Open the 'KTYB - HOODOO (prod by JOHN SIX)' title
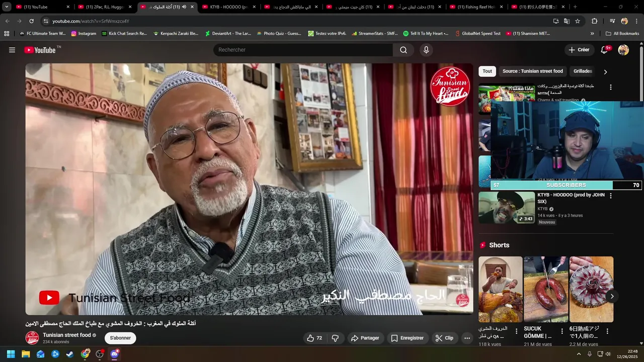 pos(571,198)
